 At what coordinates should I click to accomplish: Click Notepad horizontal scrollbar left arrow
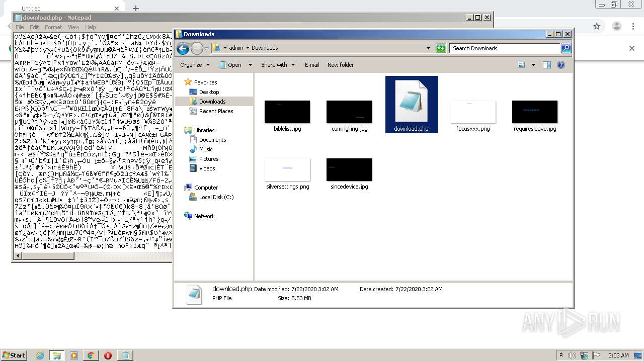coord(19,256)
